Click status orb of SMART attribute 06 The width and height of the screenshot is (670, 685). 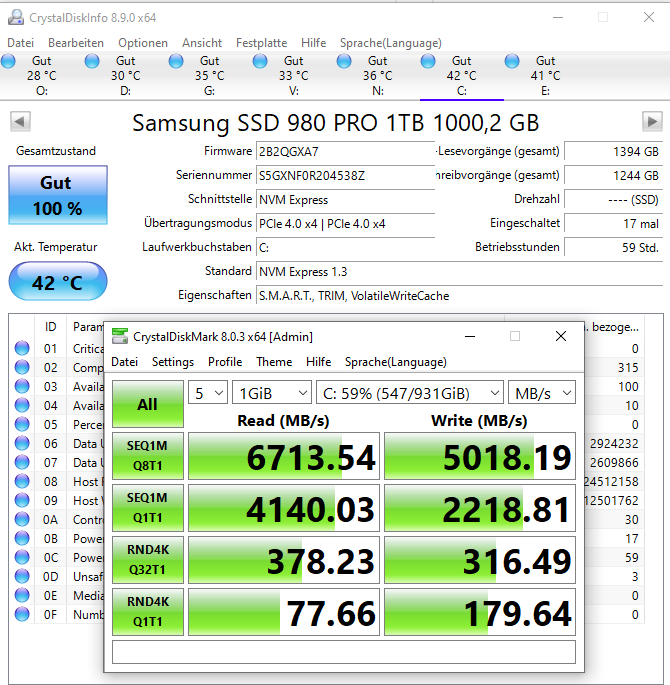pyautogui.click(x=22, y=443)
